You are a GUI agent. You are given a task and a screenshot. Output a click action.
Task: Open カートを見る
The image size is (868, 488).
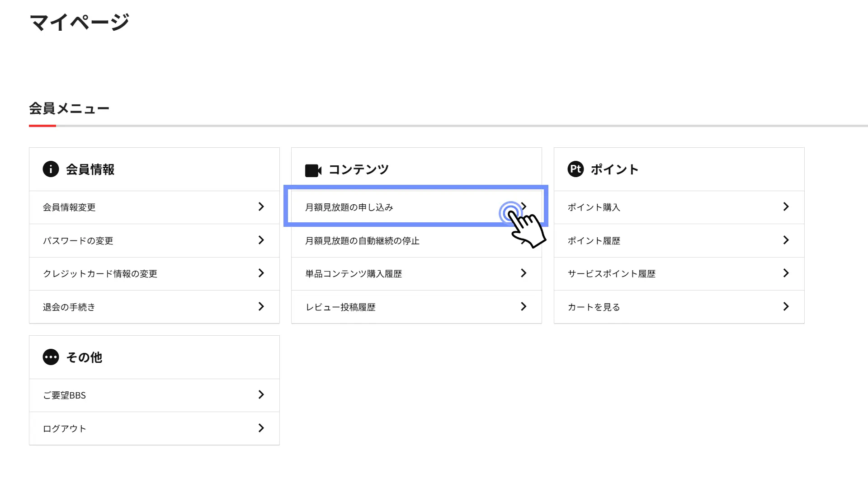click(679, 307)
